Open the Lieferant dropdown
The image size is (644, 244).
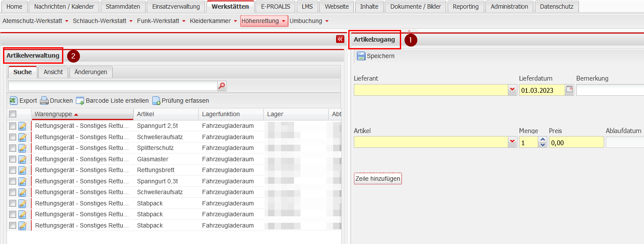click(512, 90)
